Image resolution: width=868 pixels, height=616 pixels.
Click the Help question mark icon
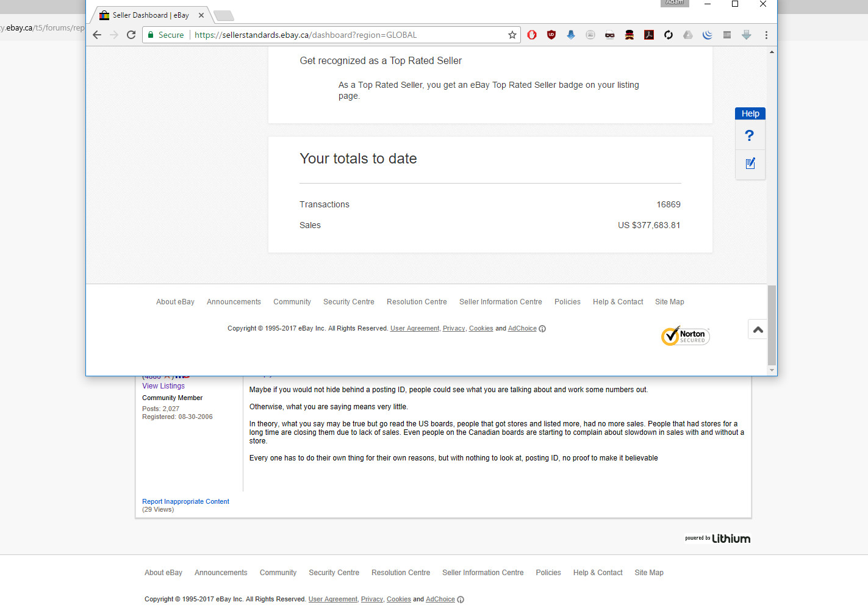750,135
